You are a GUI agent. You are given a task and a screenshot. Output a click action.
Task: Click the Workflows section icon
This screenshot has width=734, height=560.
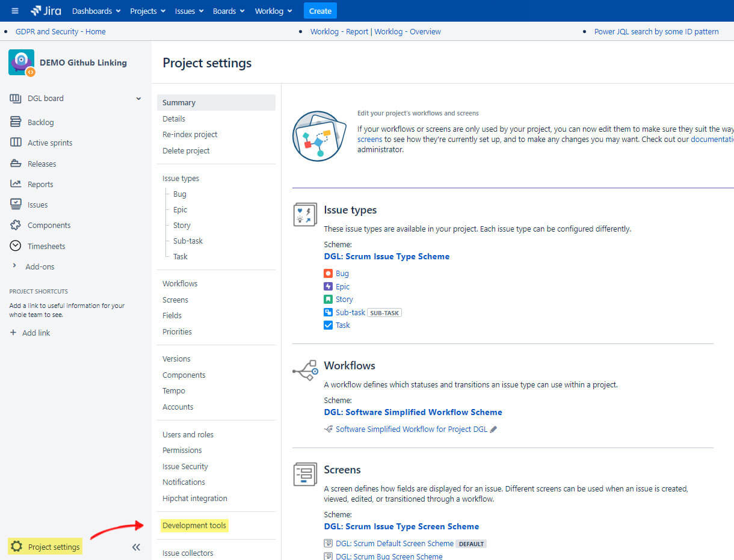click(x=305, y=371)
